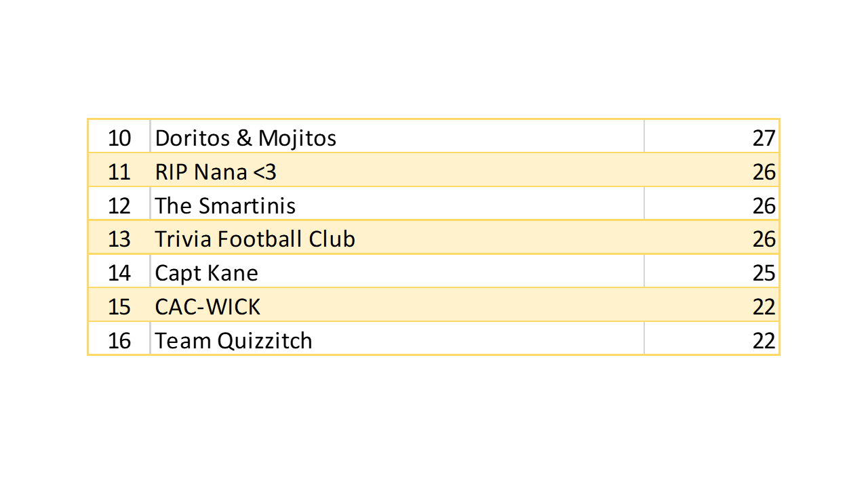Select rank number 10 cell
The width and height of the screenshot is (868, 488).
(119, 138)
